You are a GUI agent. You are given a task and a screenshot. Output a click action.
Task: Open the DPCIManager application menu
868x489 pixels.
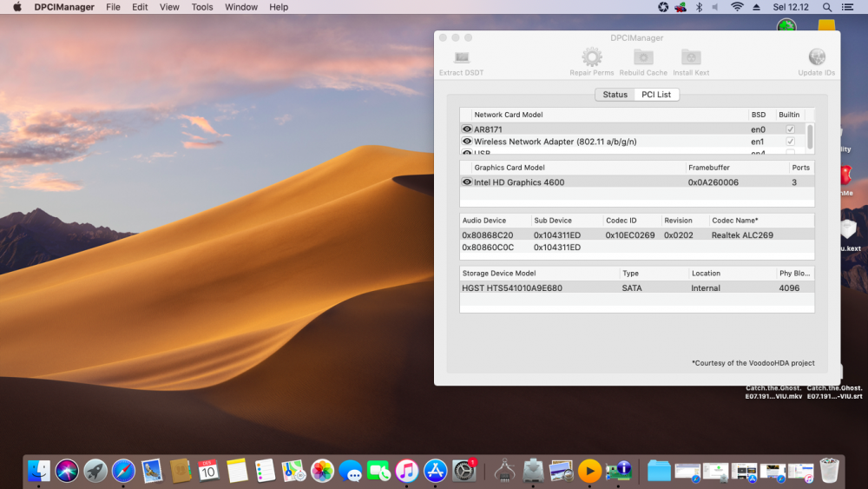point(64,7)
